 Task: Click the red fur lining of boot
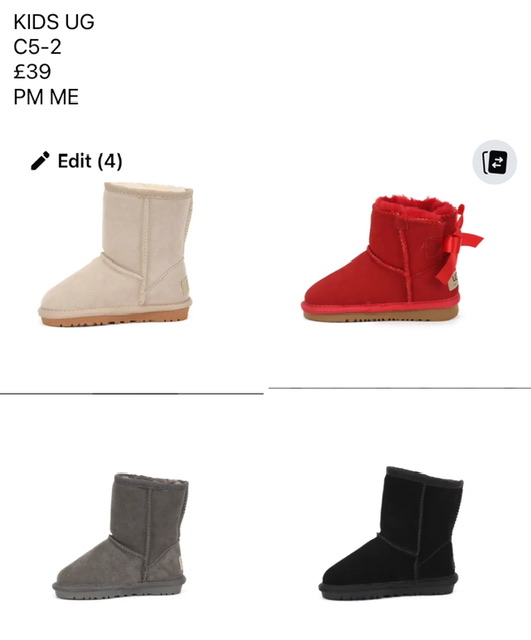pos(412,207)
